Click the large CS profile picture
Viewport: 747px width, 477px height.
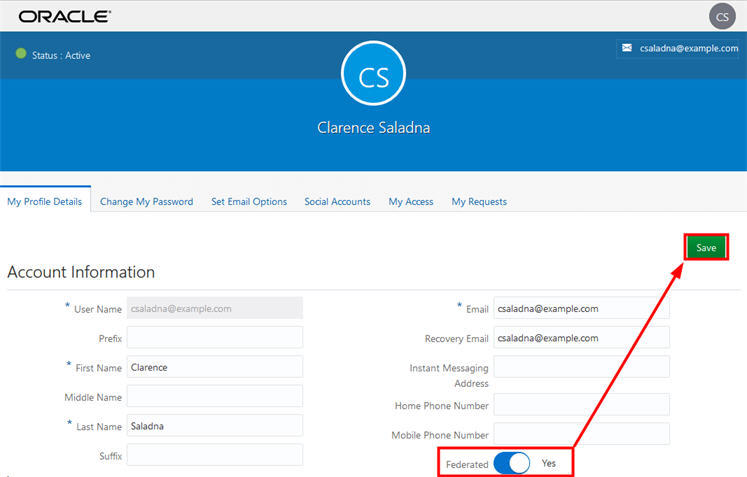point(374,73)
